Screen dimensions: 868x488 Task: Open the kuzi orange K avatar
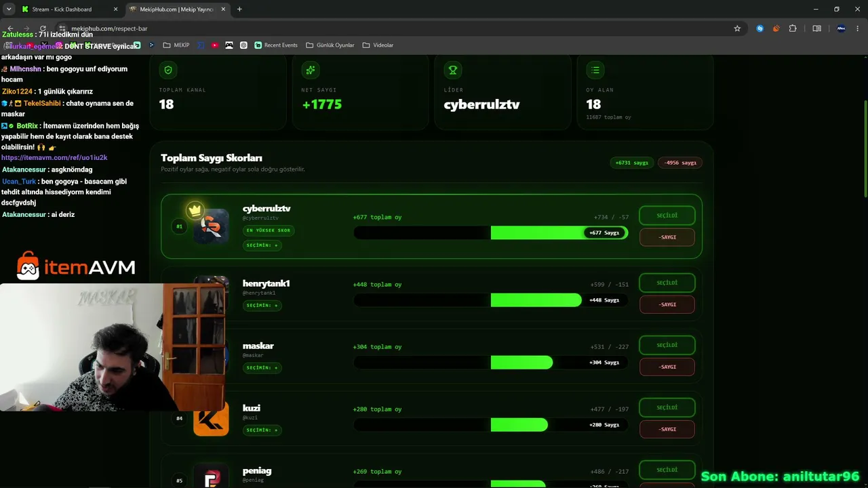211,418
